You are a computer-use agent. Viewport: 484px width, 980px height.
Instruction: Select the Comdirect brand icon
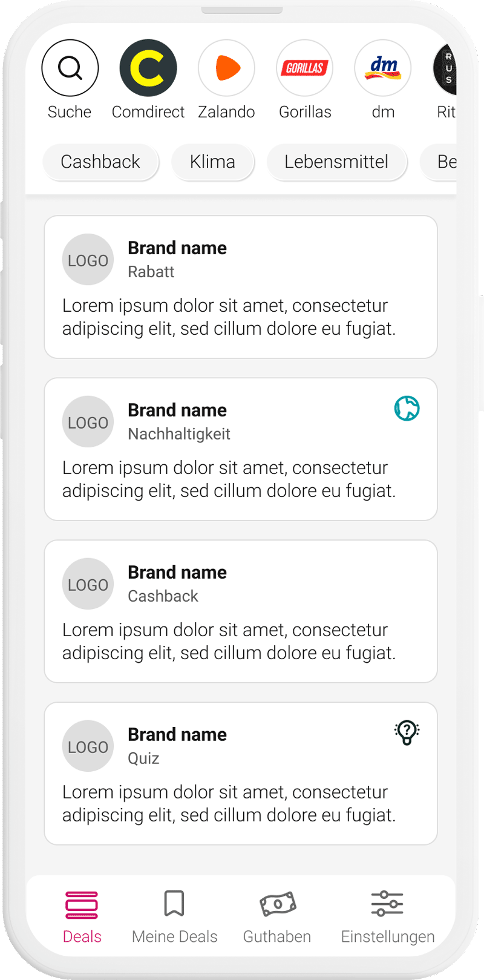(148, 68)
